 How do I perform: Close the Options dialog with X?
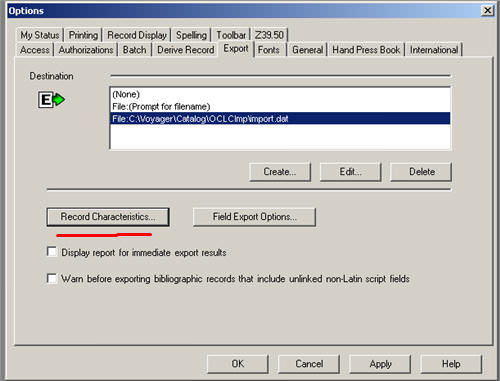point(487,11)
